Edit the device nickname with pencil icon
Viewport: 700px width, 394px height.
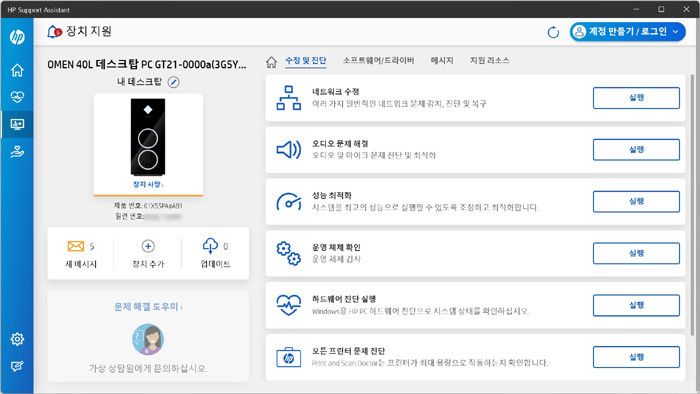pos(174,82)
